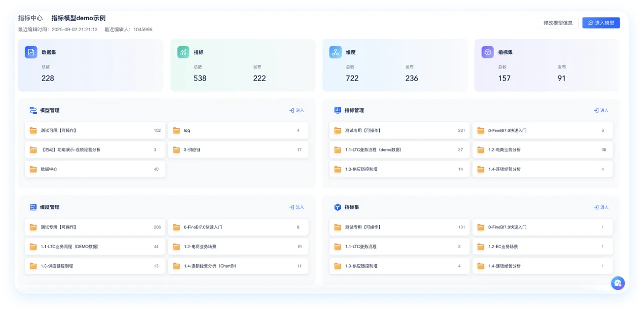Click the 维度 summary card icon
The image size is (644, 312).
click(x=336, y=52)
